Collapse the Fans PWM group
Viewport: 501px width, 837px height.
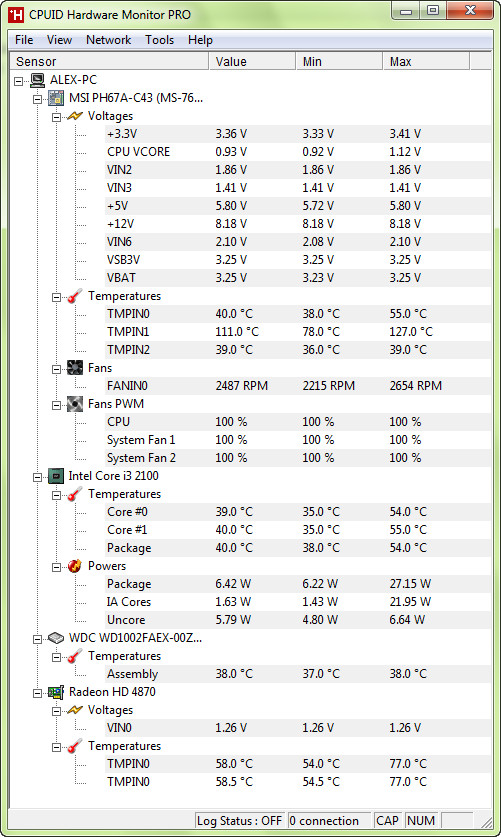[57, 405]
